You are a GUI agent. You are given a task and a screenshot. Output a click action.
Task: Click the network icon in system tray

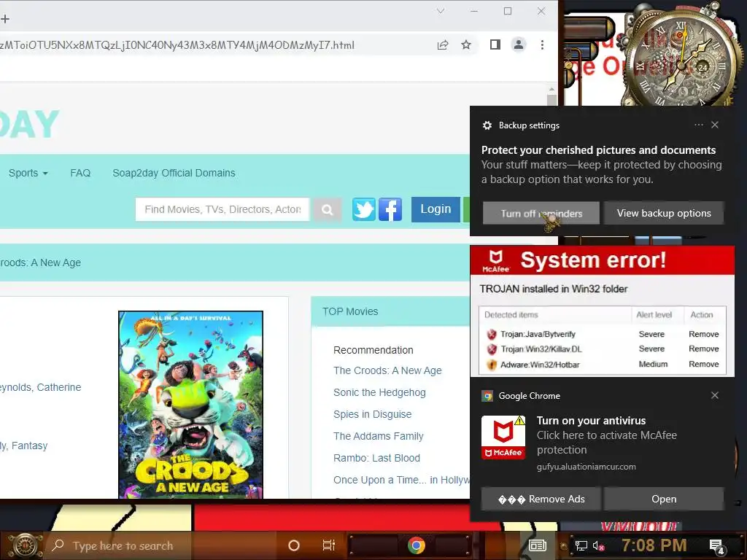pyautogui.click(x=581, y=545)
